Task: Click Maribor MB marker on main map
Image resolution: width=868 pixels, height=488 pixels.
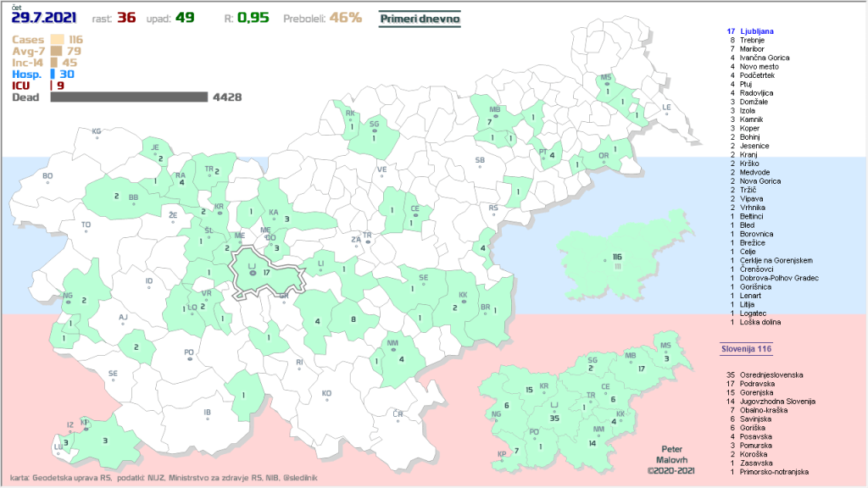Action: (x=495, y=111)
